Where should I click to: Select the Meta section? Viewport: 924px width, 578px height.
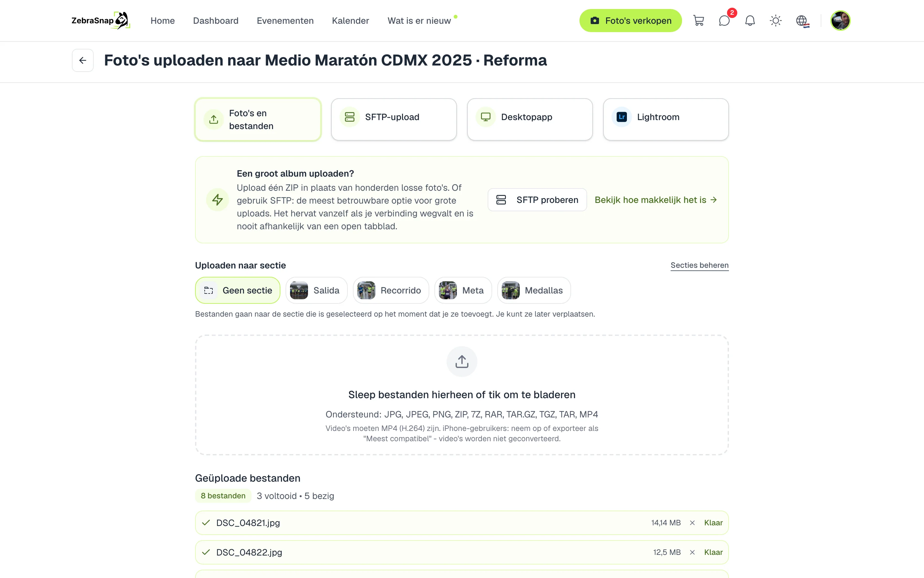pos(463,291)
